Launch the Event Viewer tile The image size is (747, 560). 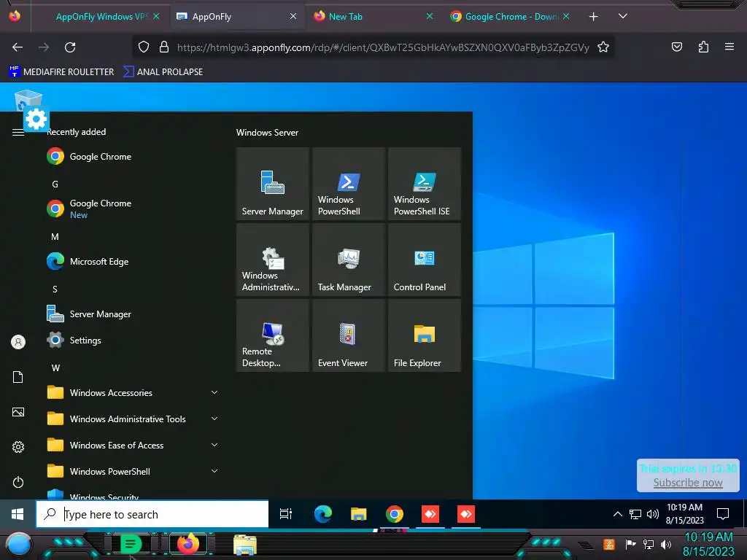348,335
